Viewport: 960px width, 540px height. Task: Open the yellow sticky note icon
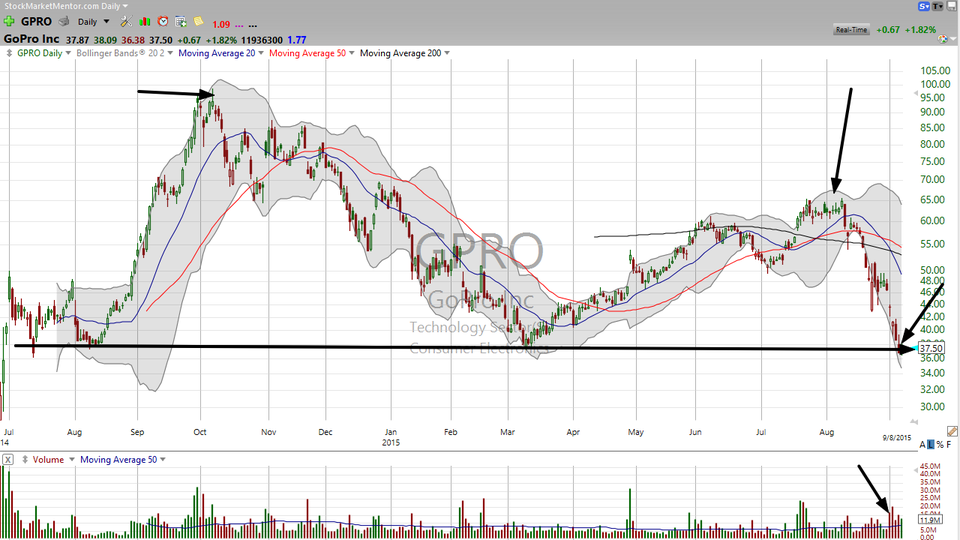198,21
